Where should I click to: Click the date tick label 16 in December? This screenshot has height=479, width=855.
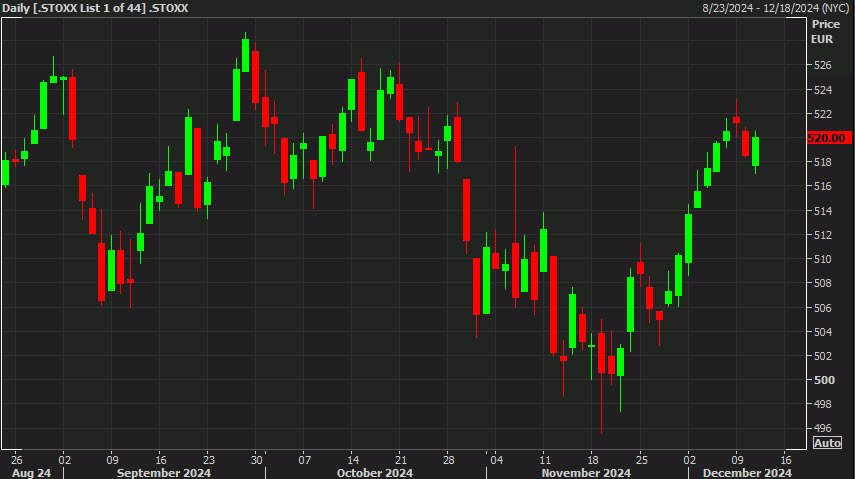(x=785, y=459)
